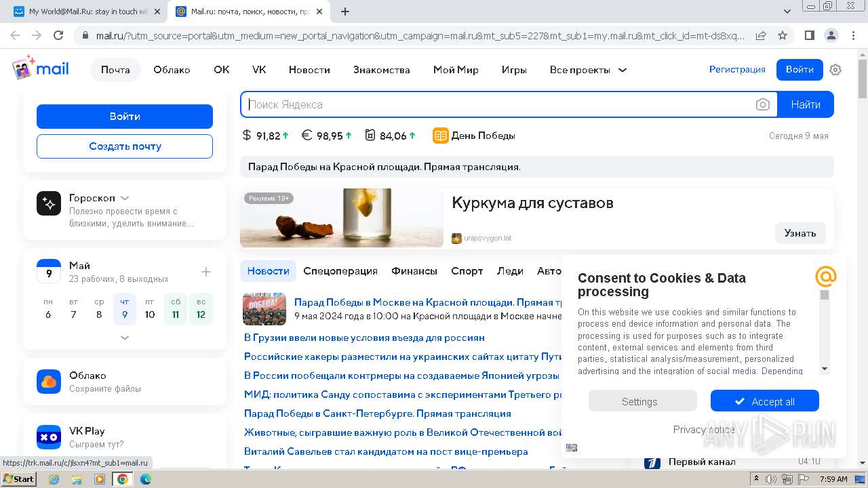Image resolution: width=868 pixels, height=488 pixels.
Task: Open the Privacy notice link
Action: (704, 430)
